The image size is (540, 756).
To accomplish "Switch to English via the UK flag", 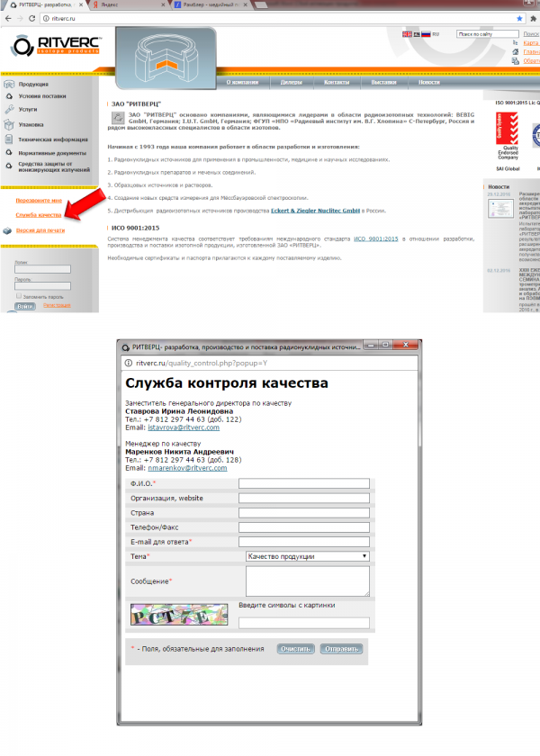I will coord(407,34).
